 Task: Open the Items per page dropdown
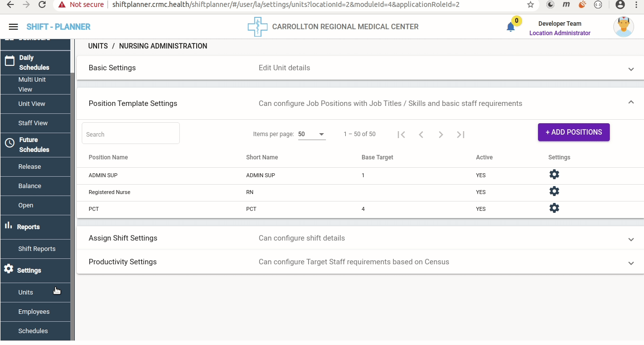pos(312,134)
